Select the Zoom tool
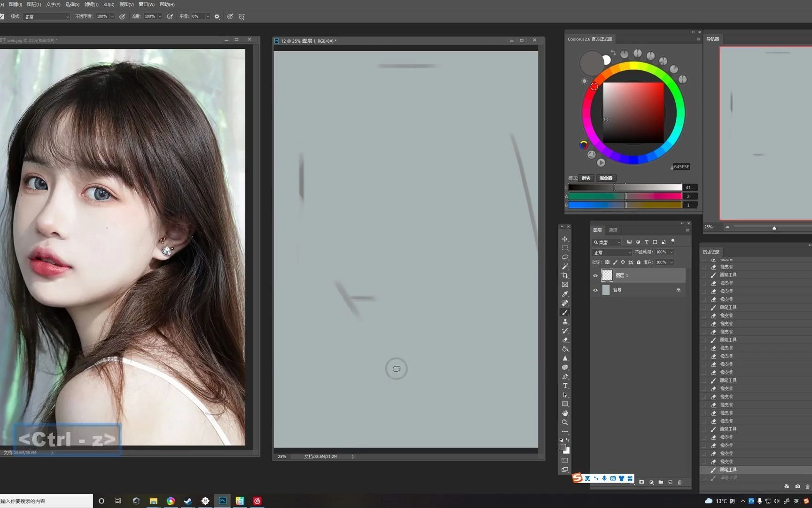This screenshot has width=812, height=508. click(x=565, y=422)
